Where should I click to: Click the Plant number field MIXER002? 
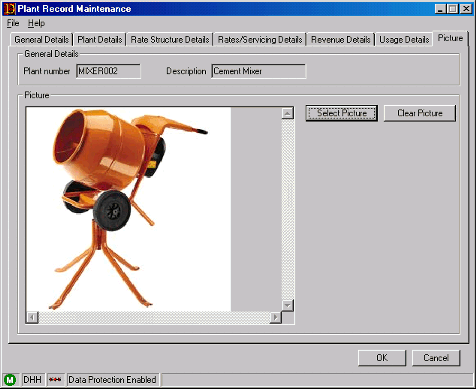pyautogui.click(x=108, y=71)
